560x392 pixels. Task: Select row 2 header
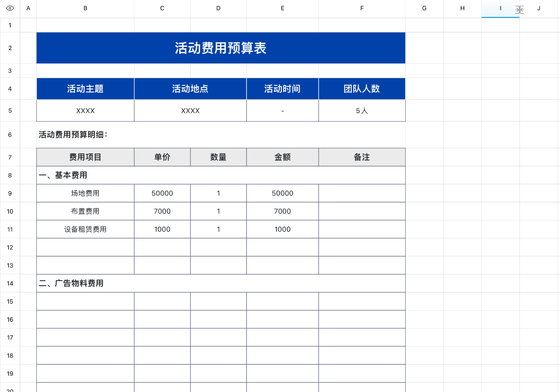tap(10, 48)
